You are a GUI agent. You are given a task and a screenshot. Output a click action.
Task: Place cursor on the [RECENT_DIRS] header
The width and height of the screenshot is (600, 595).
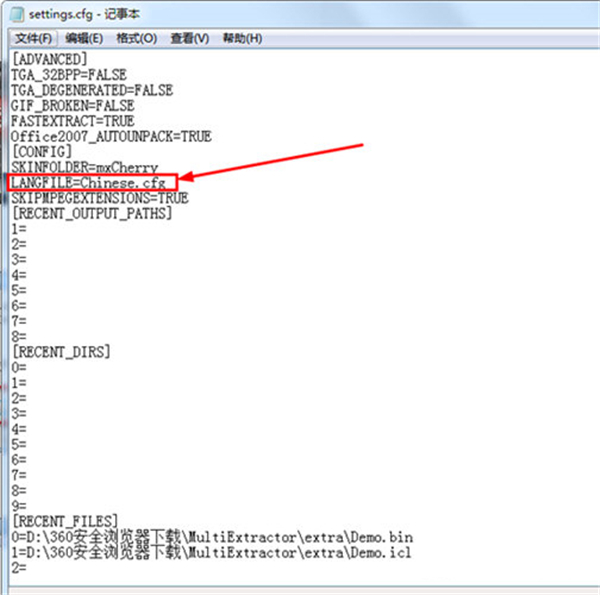tap(60, 351)
